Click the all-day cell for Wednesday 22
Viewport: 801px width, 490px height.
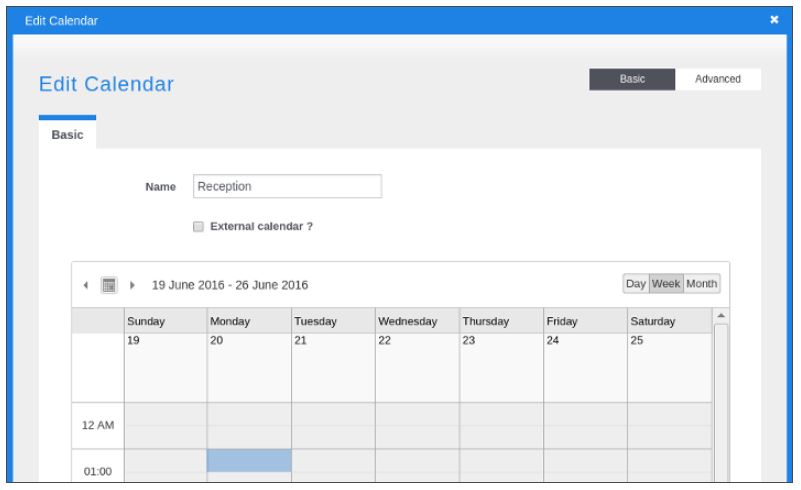(417, 367)
